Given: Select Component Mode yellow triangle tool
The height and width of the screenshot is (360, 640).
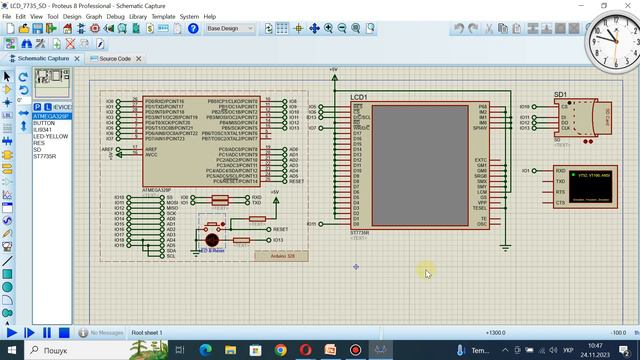Looking at the screenshot, I should (x=7, y=89).
